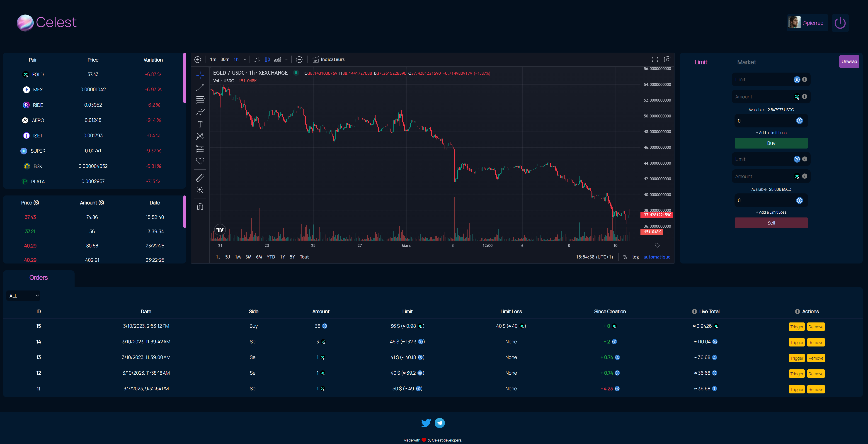Toggle log scale on chart
Screen dimensions: 868x444
pyautogui.click(x=635, y=257)
